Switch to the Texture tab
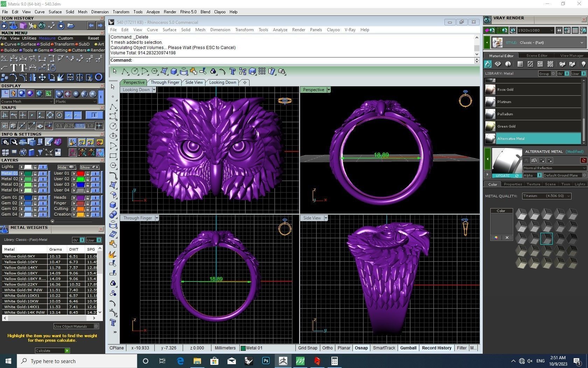 [533, 184]
